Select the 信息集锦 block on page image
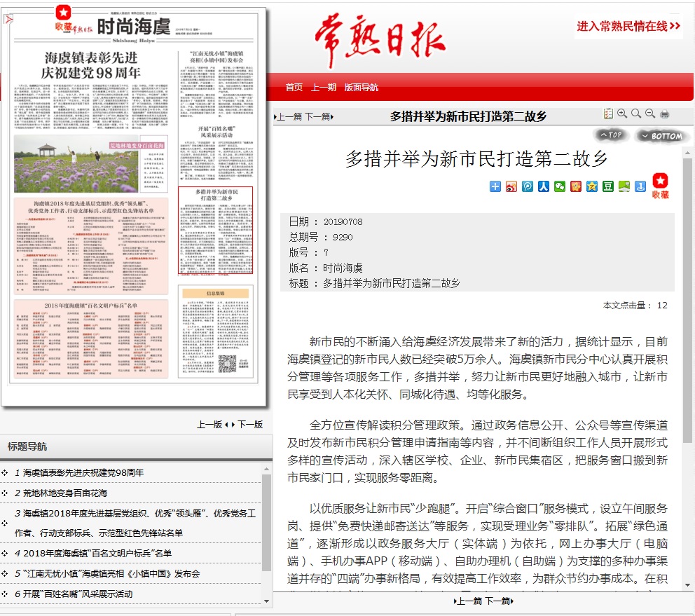 [216, 331]
